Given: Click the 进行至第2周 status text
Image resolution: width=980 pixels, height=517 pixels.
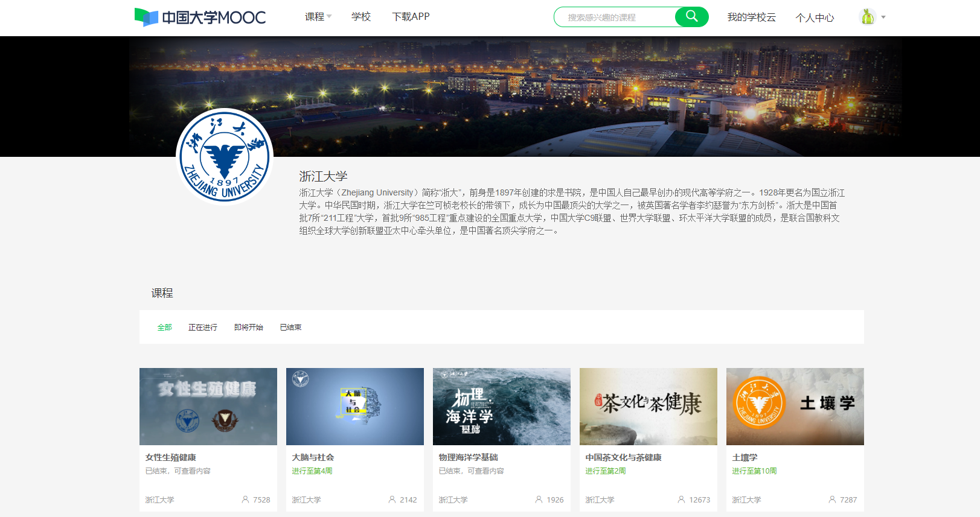Looking at the screenshot, I should point(606,471).
